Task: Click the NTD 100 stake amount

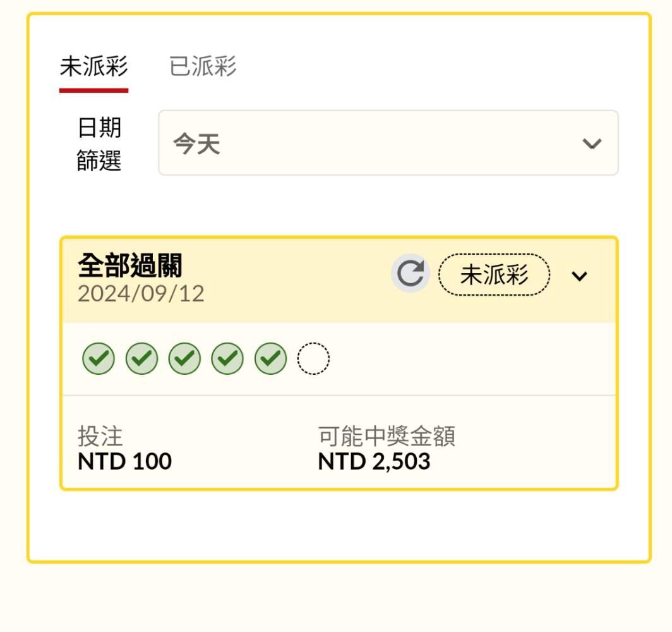Action: pyautogui.click(x=124, y=461)
